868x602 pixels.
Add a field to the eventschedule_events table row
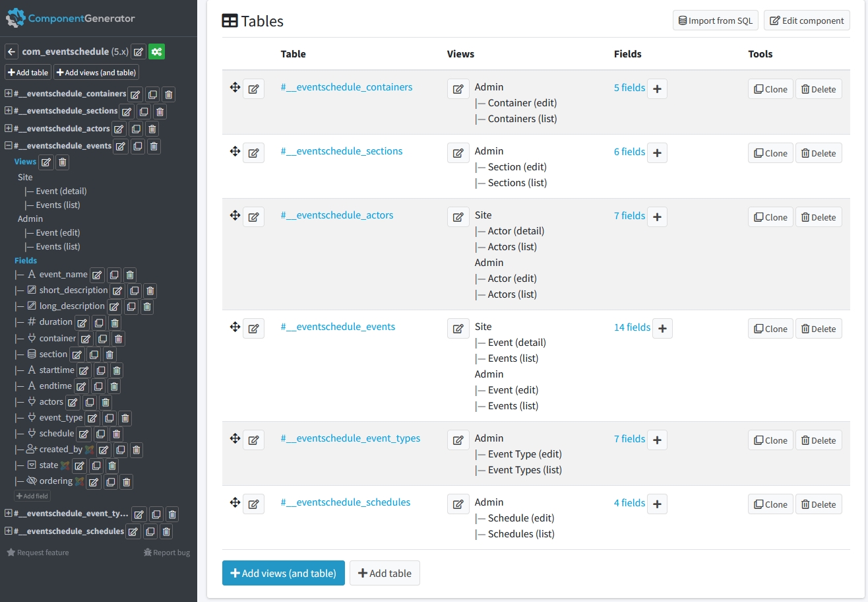coord(662,328)
